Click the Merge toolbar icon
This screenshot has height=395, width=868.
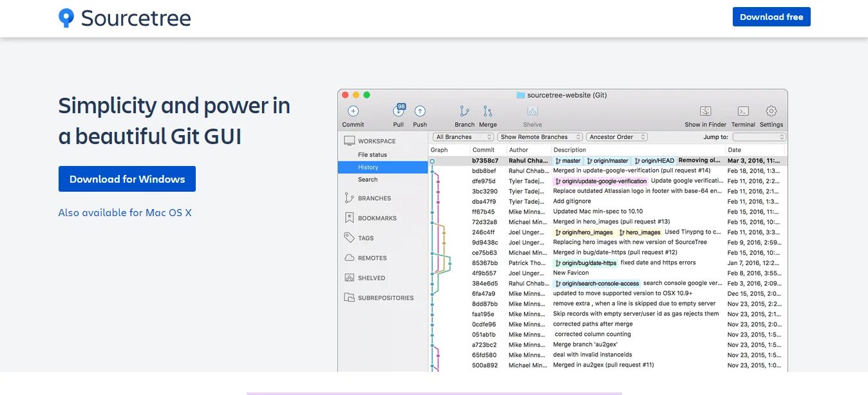click(487, 111)
